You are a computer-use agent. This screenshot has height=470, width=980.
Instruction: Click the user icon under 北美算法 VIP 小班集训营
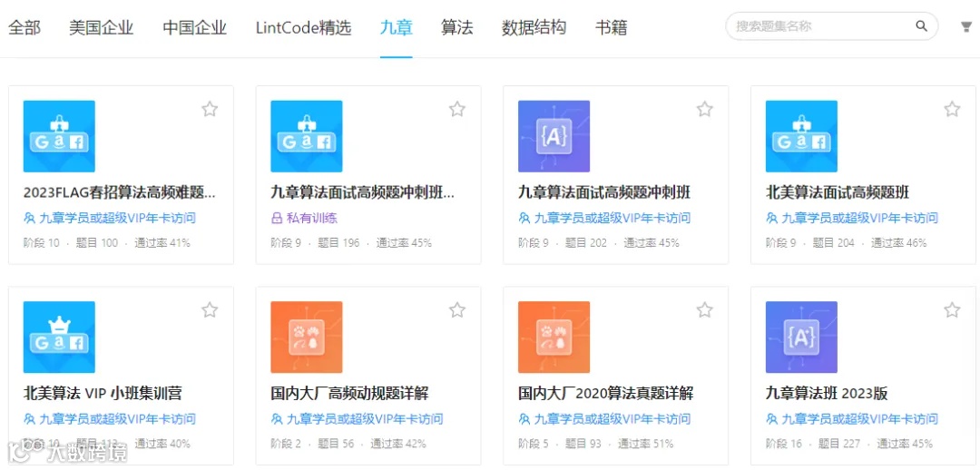(x=29, y=419)
